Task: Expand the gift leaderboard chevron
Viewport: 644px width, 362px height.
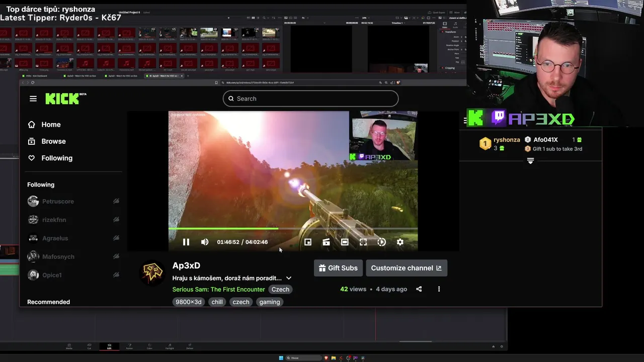Action: 530,161
